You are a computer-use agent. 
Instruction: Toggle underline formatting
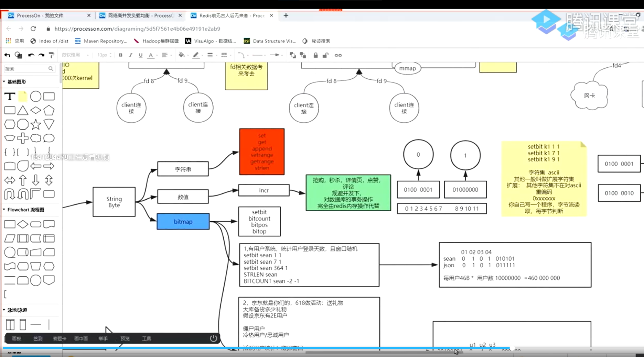pyautogui.click(x=140, y=55)
